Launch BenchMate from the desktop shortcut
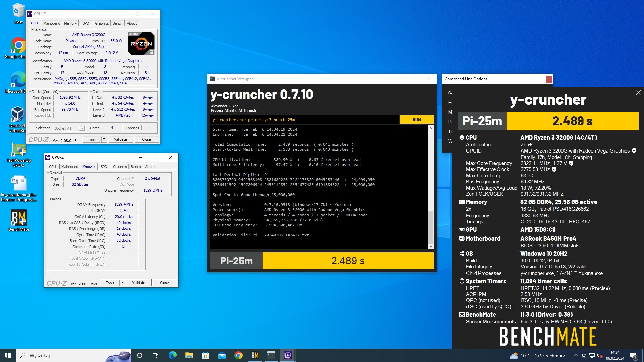The image size is (644, 362). [19, 221]
